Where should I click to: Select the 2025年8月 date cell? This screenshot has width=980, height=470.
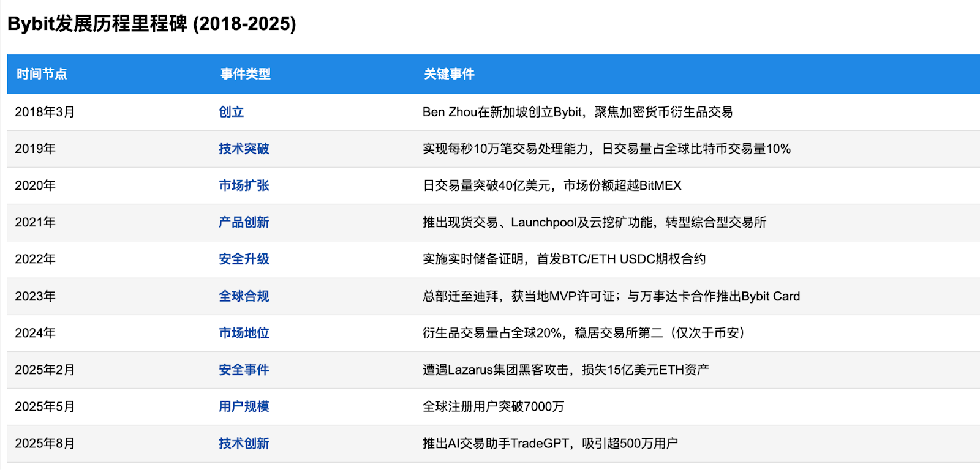point(45,443)
